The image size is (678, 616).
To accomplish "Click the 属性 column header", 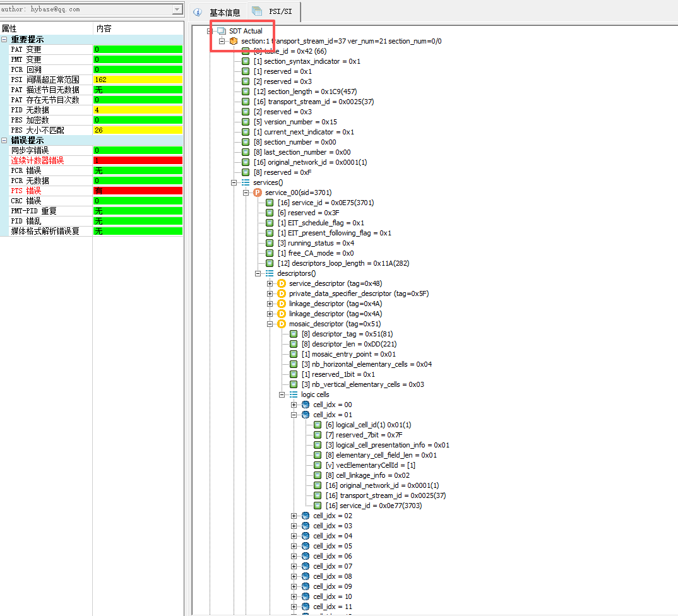I will 46,28.
